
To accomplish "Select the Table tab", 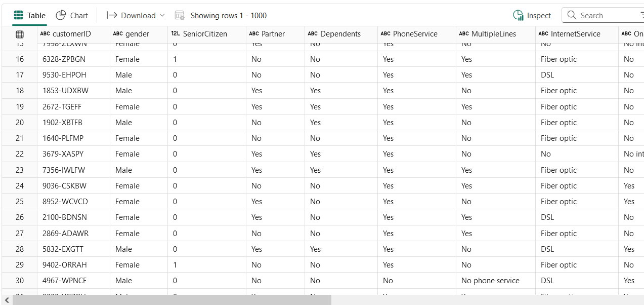I will 29,15.
